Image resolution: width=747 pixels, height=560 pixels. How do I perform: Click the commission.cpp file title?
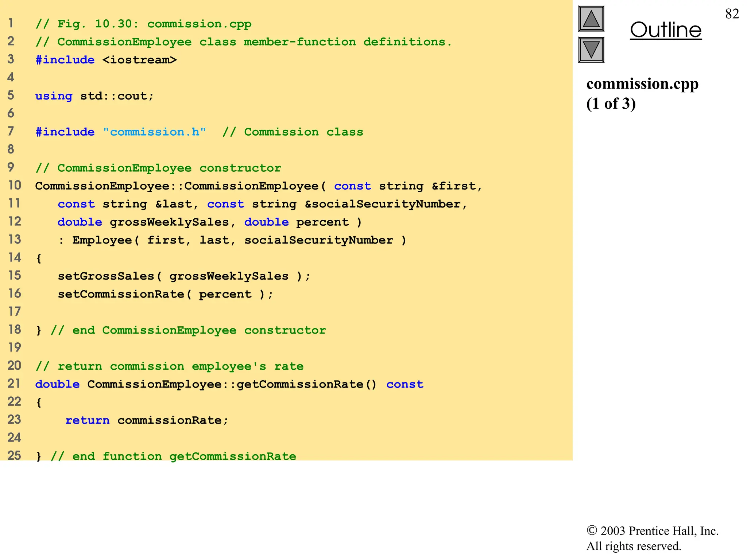tap(642, 84)
